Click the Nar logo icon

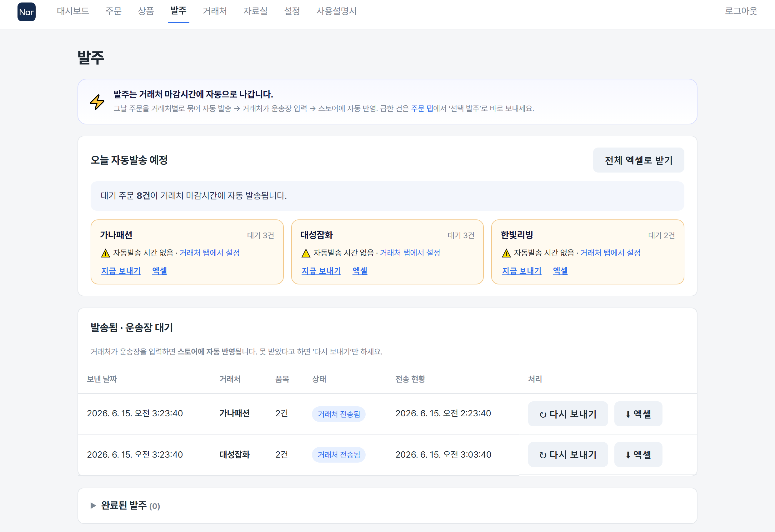26,12
